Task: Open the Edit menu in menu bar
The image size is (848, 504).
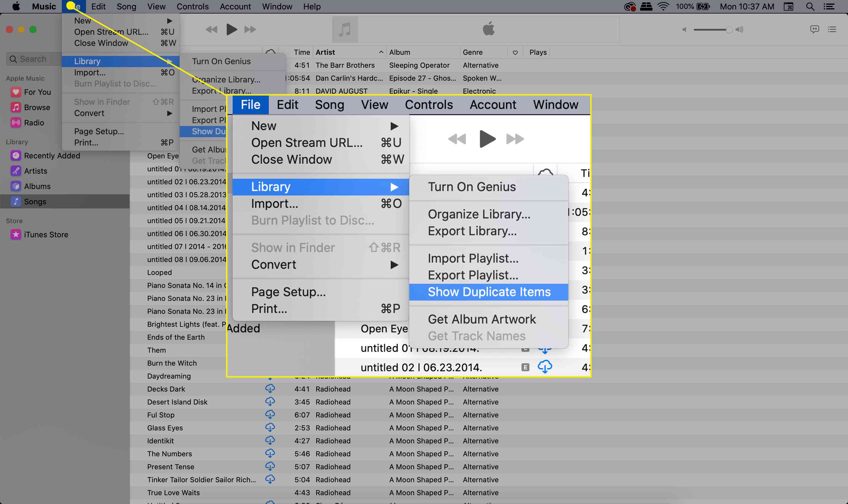Action: tap(98, 6)
